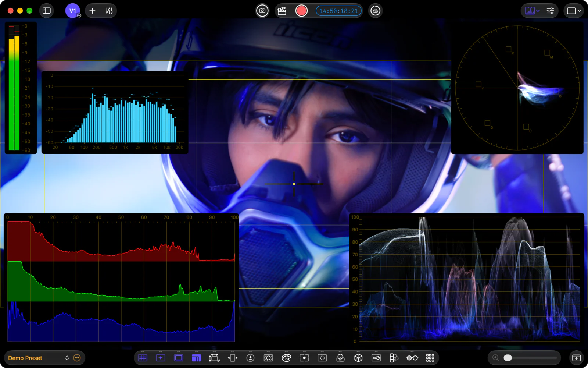The width and height of the screenshot is (588, 368).
Task: Click the glasses comparison view icon
Action: (412, 358)
